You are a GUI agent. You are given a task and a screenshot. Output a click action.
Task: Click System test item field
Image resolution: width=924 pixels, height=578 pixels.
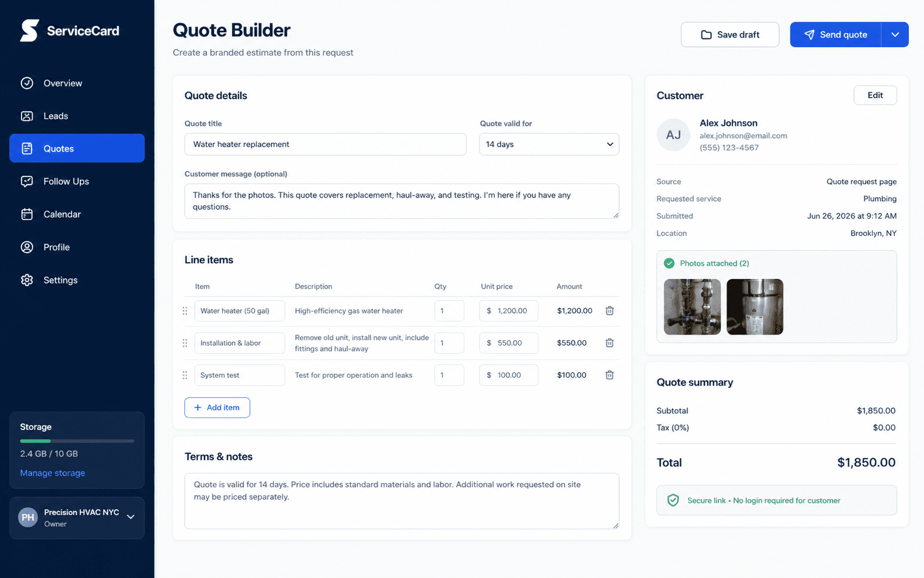(239, 375)
